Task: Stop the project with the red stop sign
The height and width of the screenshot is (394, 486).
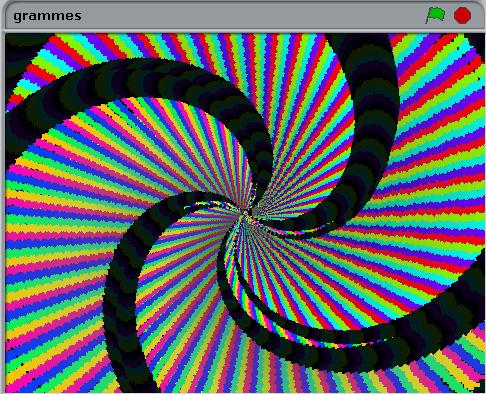Action: tap(462, 15)
